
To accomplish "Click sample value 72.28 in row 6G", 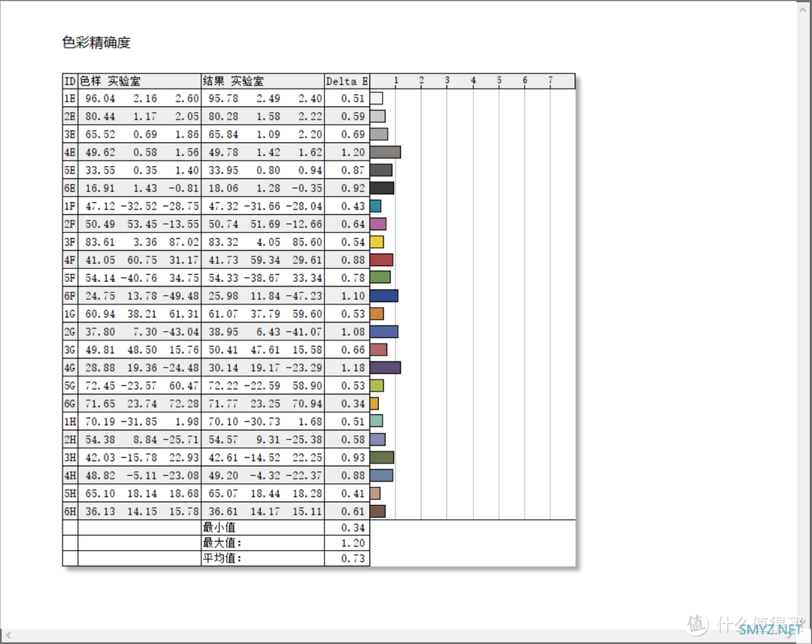I will [x=184, y=404].
